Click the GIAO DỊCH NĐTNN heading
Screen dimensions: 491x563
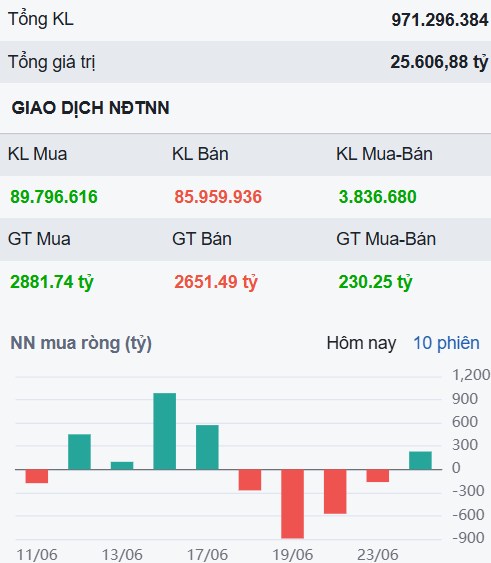[x=90, y=108]
